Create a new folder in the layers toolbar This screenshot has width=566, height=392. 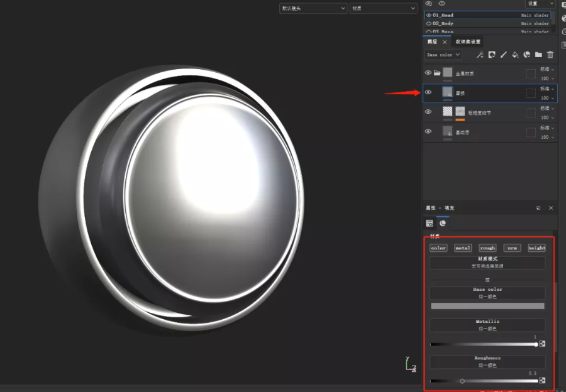coord(538,55)
